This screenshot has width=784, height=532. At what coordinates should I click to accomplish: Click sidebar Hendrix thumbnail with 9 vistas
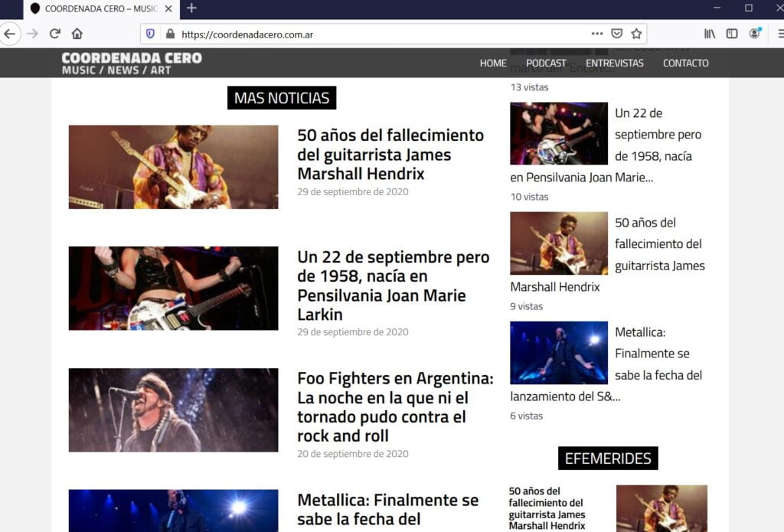pos(559,243)
